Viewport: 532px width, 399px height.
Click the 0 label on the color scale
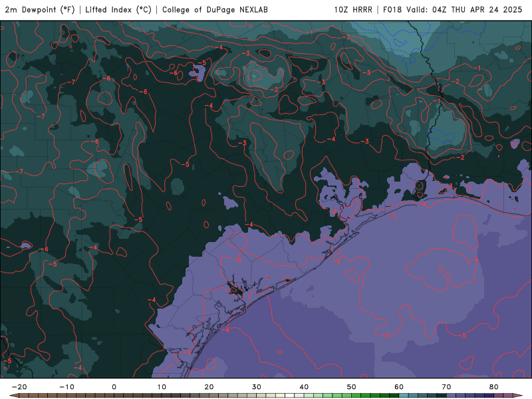pyautogui.click(x=114, y=387)
